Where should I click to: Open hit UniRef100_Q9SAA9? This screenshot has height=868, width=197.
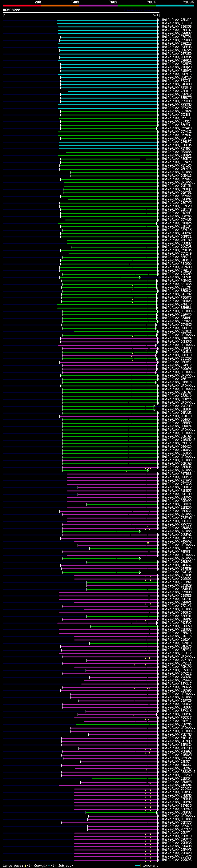177,40
